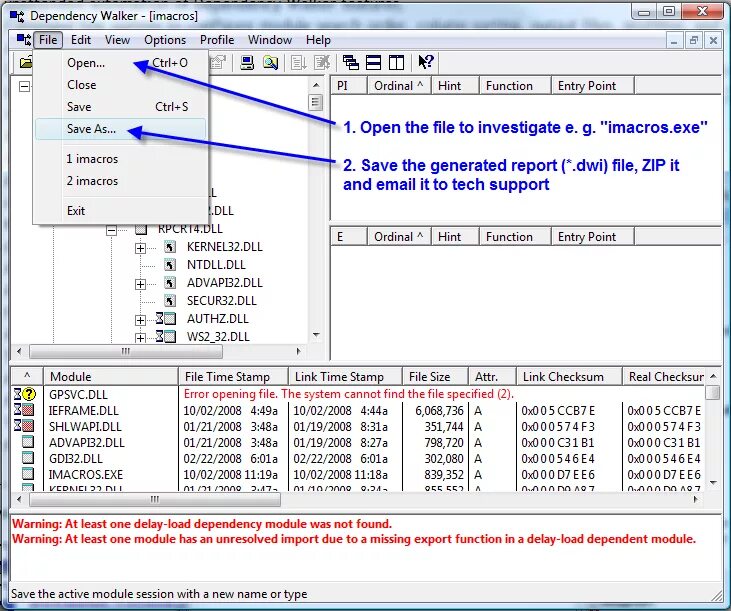Click the 6,068,736 file size cell
The image size is (731, 611).
439,411
